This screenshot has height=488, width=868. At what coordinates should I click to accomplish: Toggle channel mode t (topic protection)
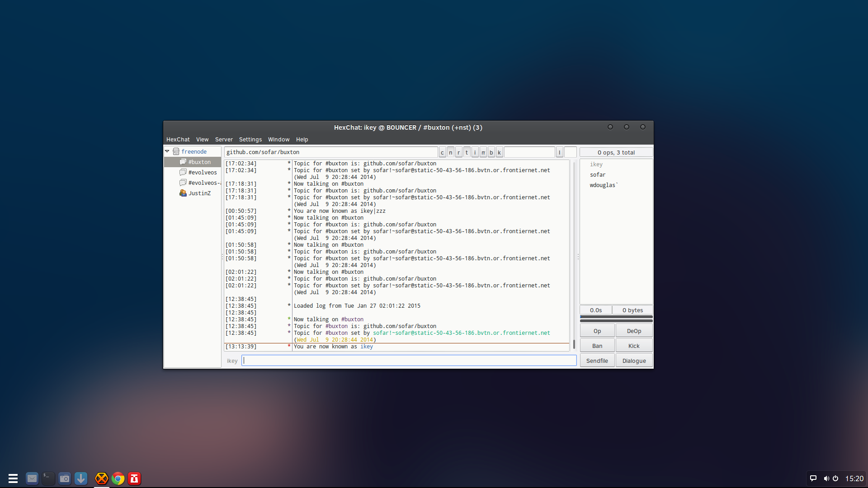coord(467,152)
